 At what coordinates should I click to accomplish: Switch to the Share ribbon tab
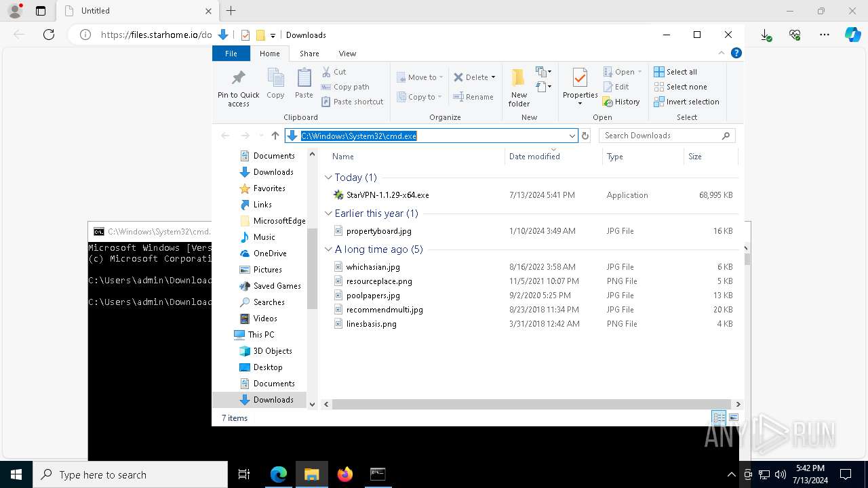tap(309, 54)
